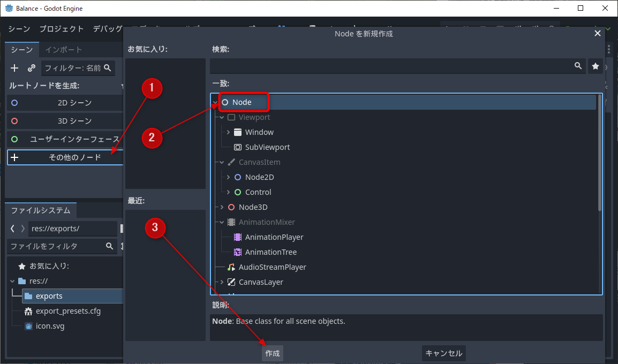Click the node list vertical scrollbar

(599, 155)
